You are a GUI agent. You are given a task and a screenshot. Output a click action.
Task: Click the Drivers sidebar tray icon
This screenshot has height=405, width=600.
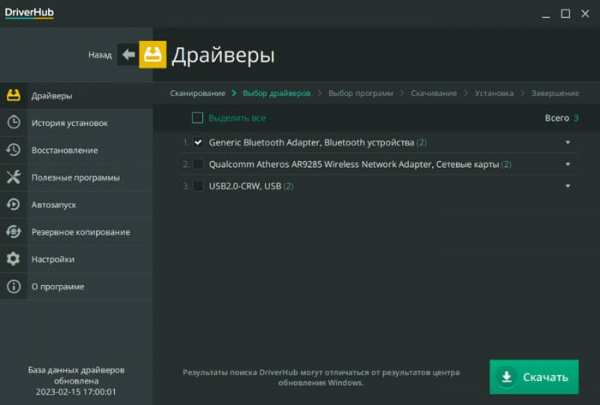(x=13, y=95)
